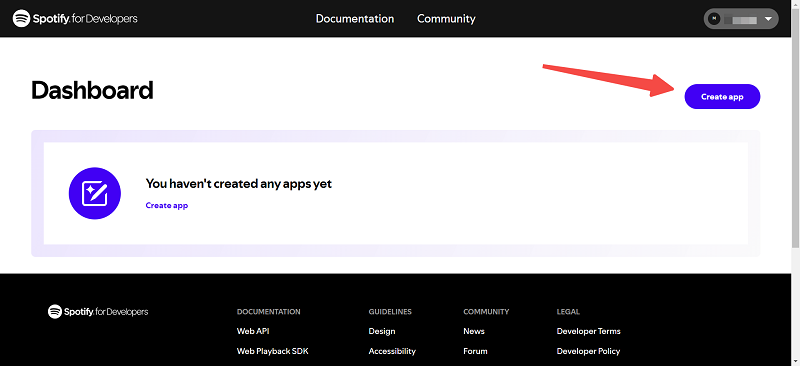The image size is (800, 366).
Task: Follow the Create app link in empty card
Action: (x=167, y=205)
